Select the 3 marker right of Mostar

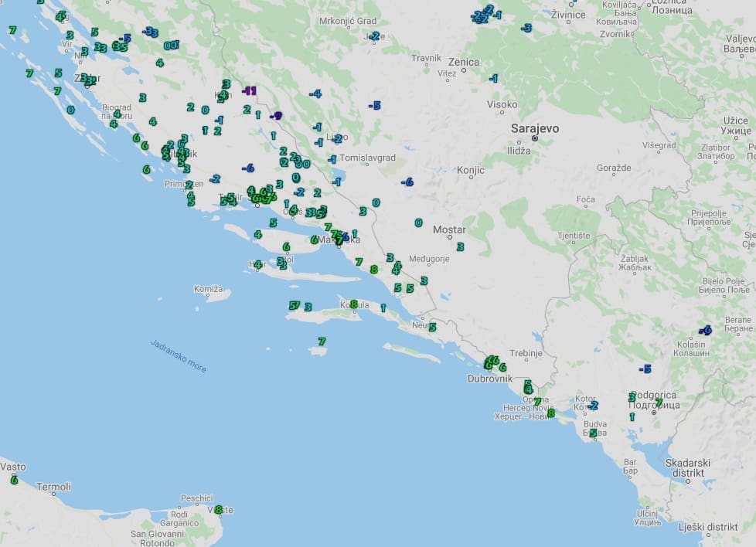[x=460, y=247]
